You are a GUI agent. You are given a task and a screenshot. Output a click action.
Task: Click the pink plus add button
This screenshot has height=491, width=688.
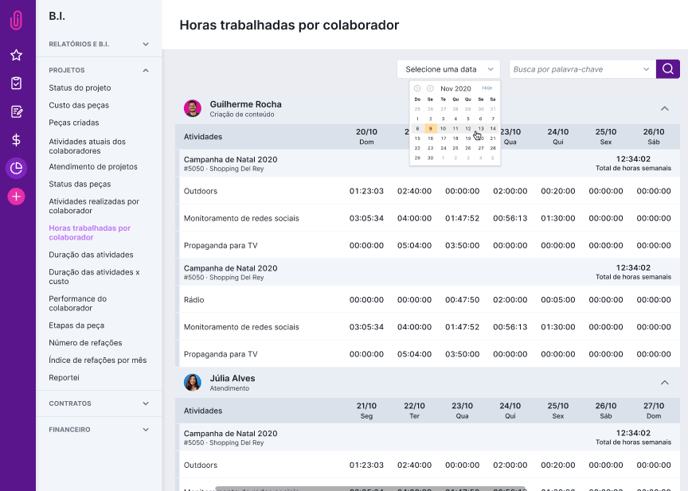[x=16, y=197]
